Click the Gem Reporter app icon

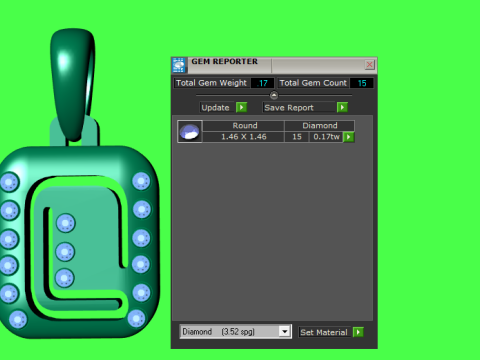[x=179, y=65]
